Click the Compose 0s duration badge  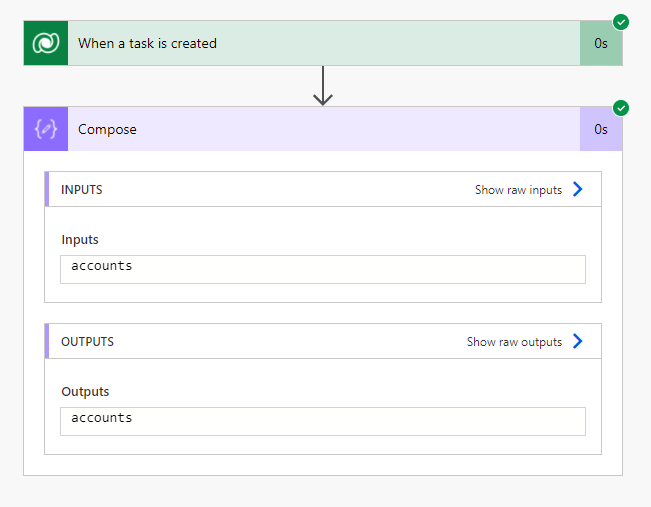[x=600, y=129]
